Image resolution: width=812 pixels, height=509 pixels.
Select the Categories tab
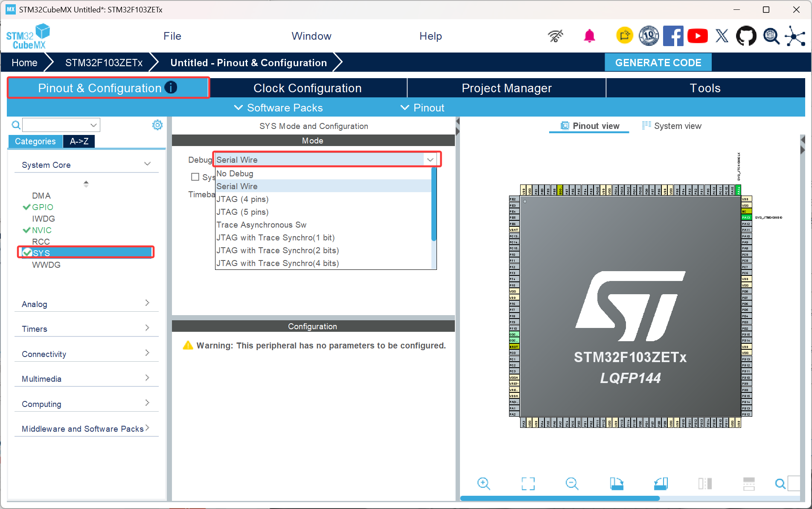coord(35,141)
